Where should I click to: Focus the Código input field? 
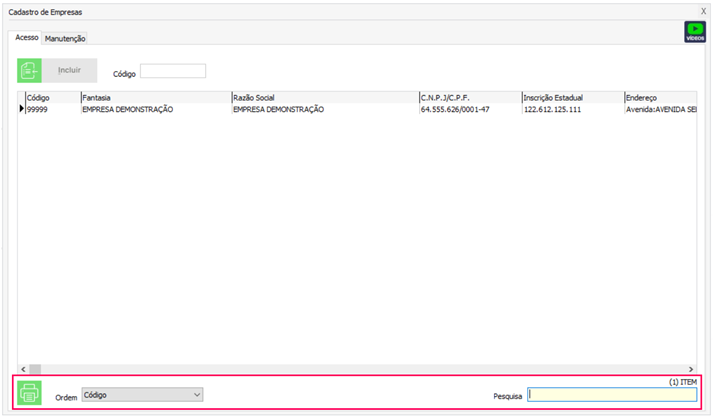pos(173,71)
